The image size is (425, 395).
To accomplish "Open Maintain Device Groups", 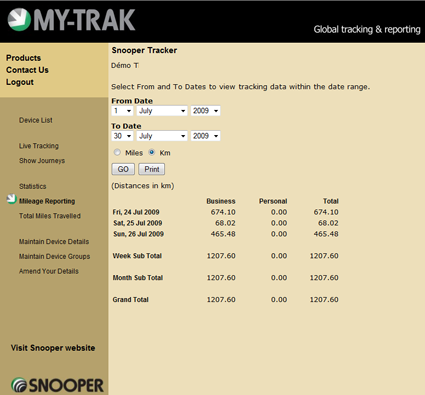I will pyautogui.click(x=55, y=256).
